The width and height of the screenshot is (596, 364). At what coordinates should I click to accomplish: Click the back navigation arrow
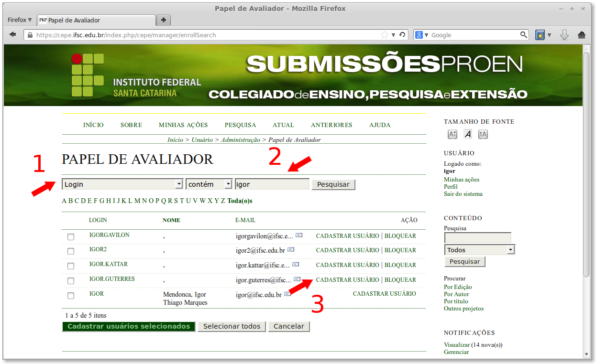(x=13, y=34)
